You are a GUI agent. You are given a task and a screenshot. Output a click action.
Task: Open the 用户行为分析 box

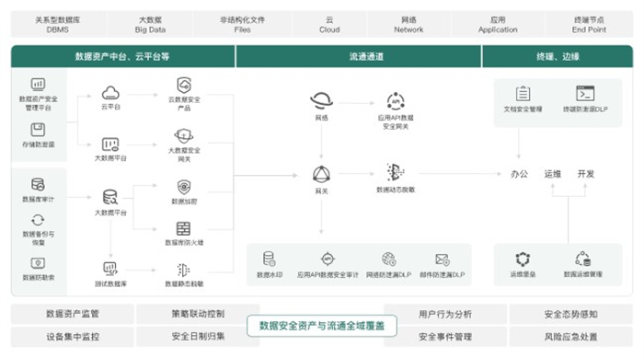click(445, 314)
